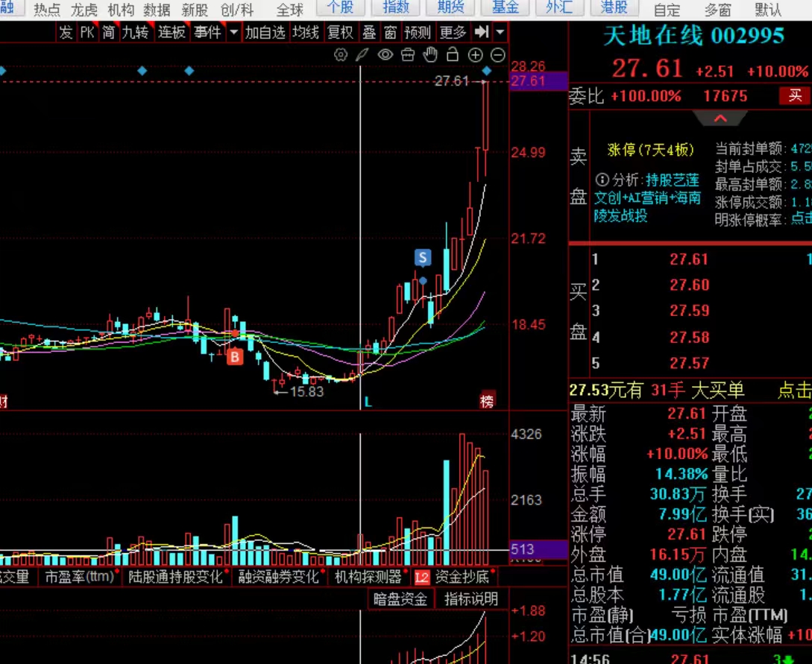Click the PK compare button

87,32
